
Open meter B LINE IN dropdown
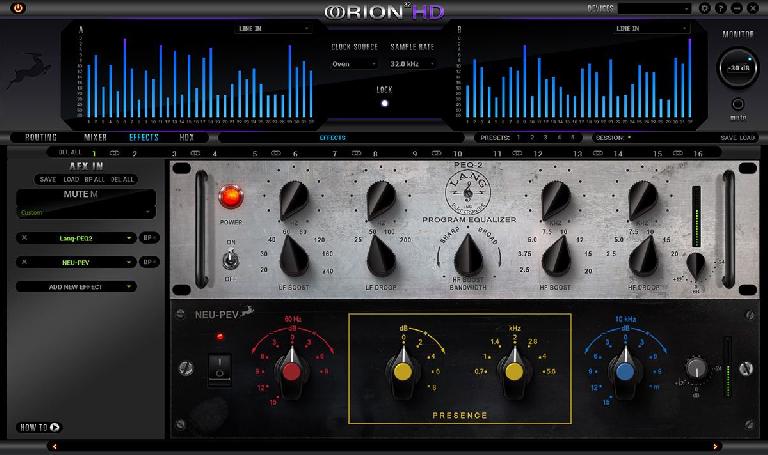click(x=651, y=28)
